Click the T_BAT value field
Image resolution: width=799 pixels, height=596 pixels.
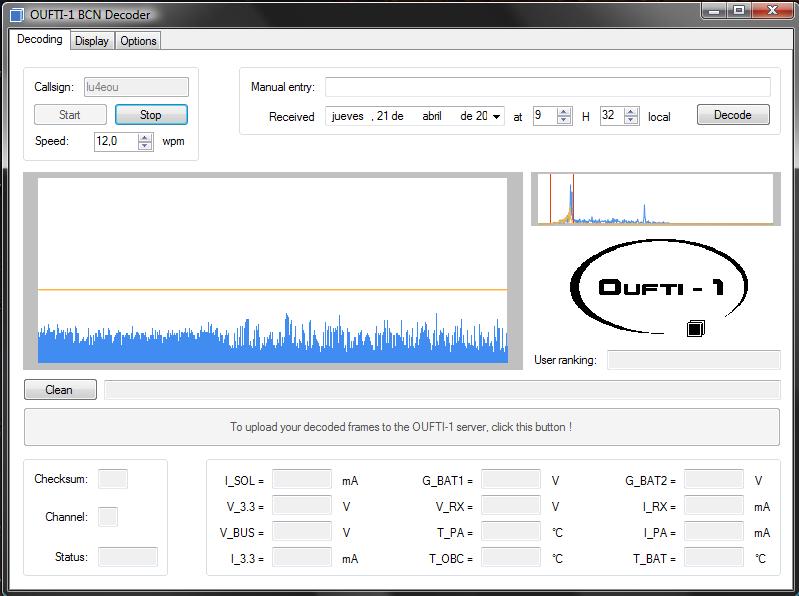[x=714, y=557]
